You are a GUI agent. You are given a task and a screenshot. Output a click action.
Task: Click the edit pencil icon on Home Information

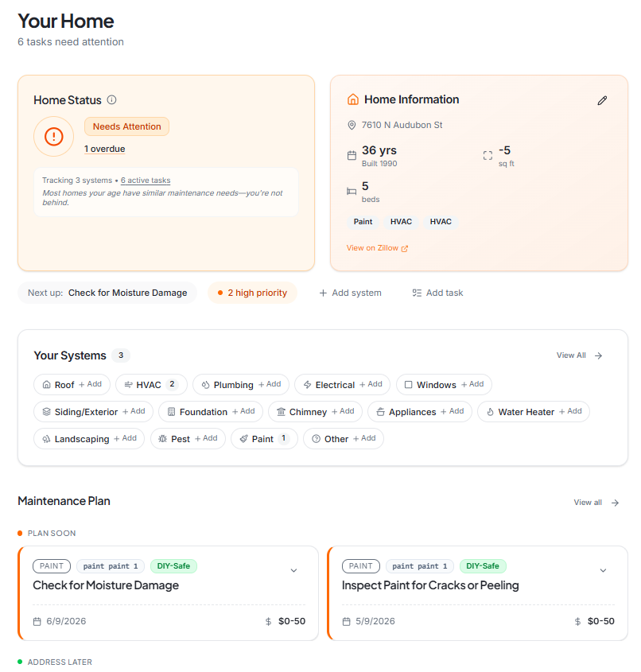click(x=602, y=100)
